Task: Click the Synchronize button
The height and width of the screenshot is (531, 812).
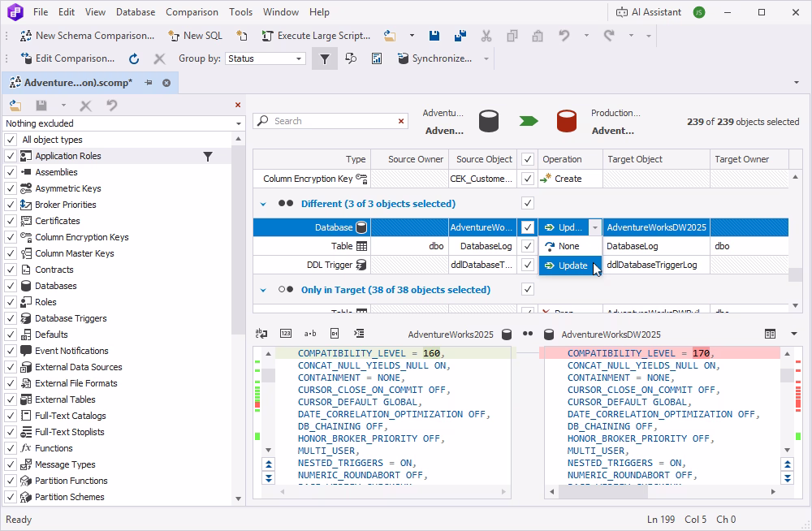Action: click(x=435, y=58)
